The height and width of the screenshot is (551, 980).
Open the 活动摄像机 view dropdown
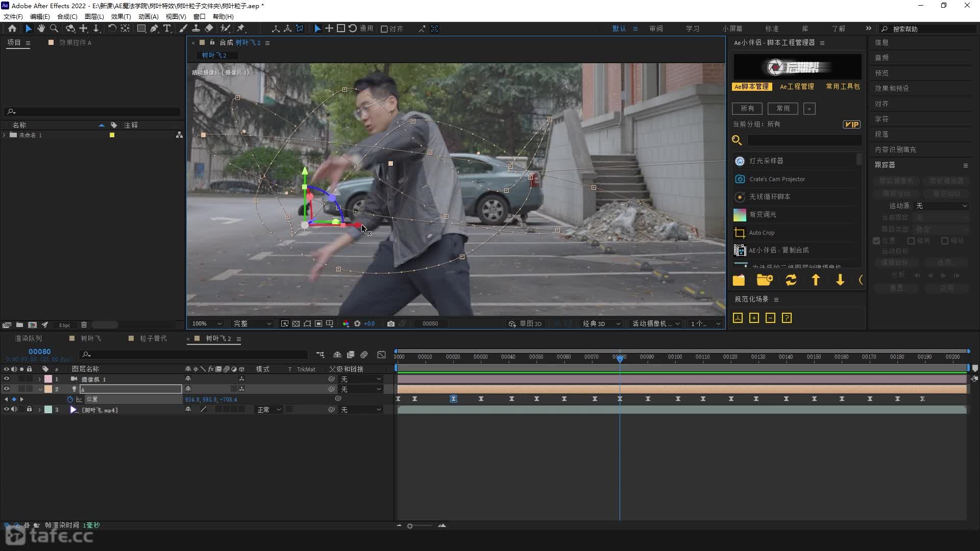(x=656, y=323)
